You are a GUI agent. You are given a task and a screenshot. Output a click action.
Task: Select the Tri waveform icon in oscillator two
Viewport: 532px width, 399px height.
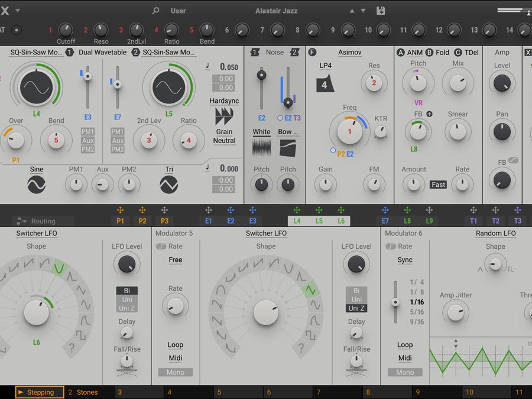coord(169,185)
